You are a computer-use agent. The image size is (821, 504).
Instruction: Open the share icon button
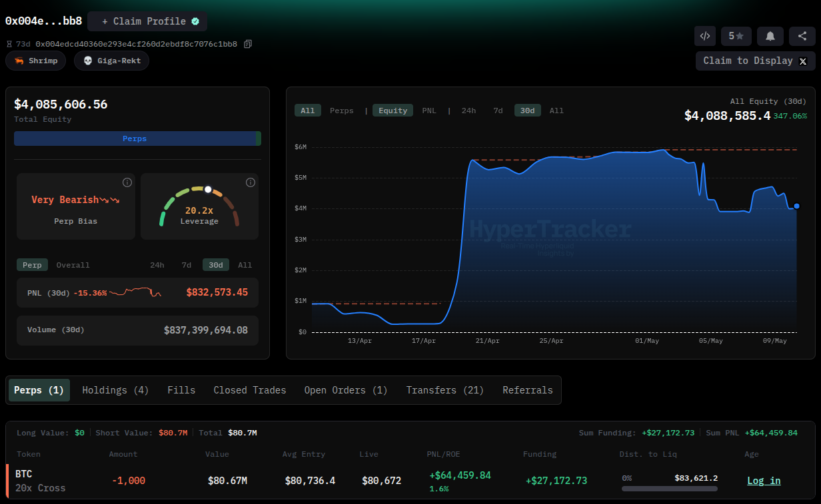coord(802,36)
